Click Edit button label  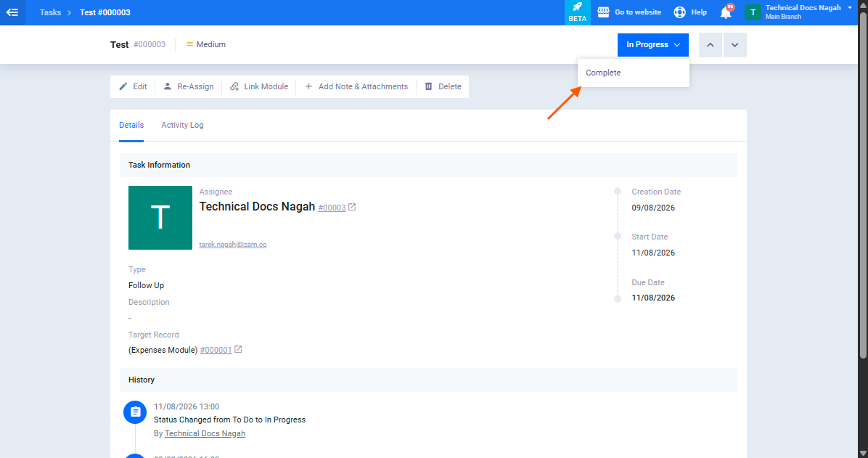(x=140, y=86)
